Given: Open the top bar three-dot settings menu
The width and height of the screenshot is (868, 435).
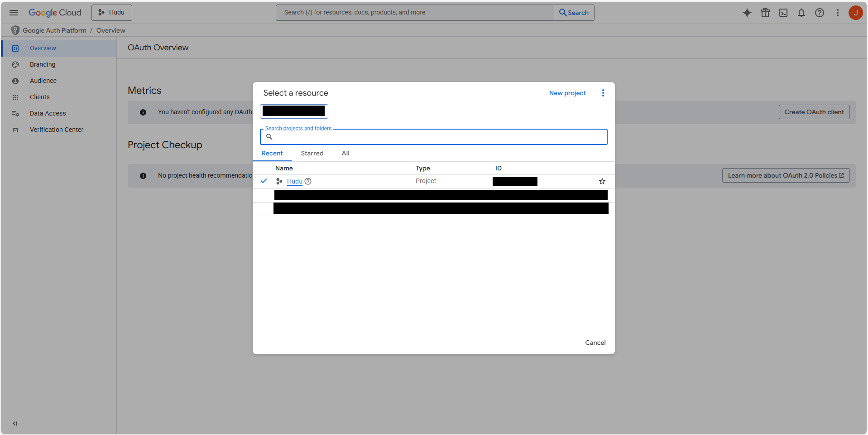Looking at the screenshot, I should pos(838,13).
